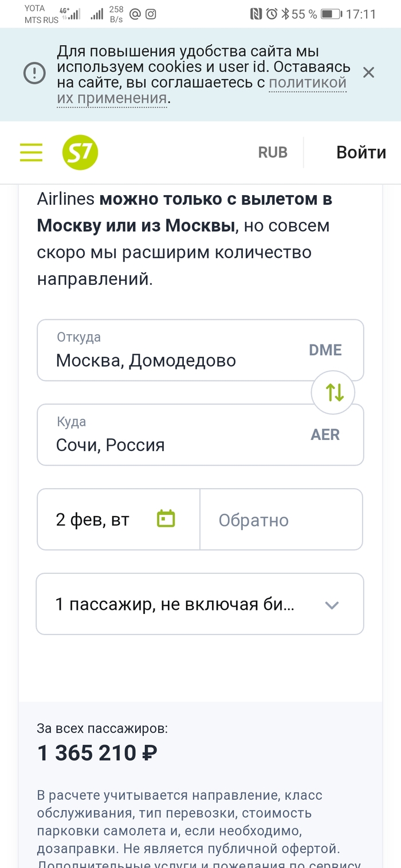Change the 2 фев departure date

tap(93, 520)
